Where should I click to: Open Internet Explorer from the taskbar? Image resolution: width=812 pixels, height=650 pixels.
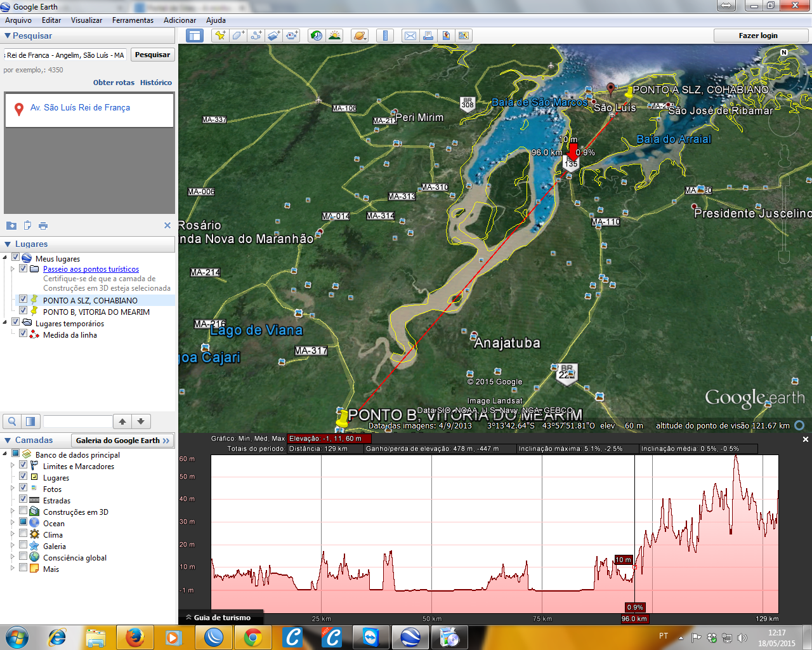[x=57, y=637]
